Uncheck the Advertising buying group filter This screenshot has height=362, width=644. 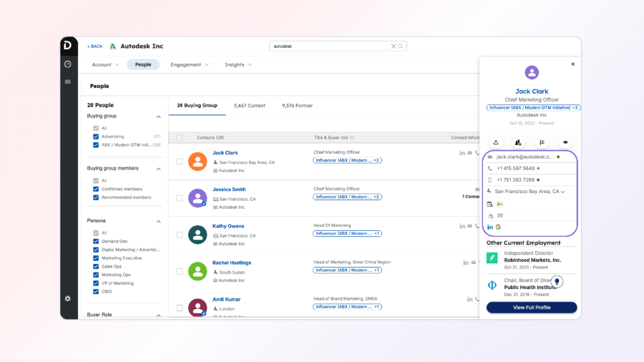[96, 136]
